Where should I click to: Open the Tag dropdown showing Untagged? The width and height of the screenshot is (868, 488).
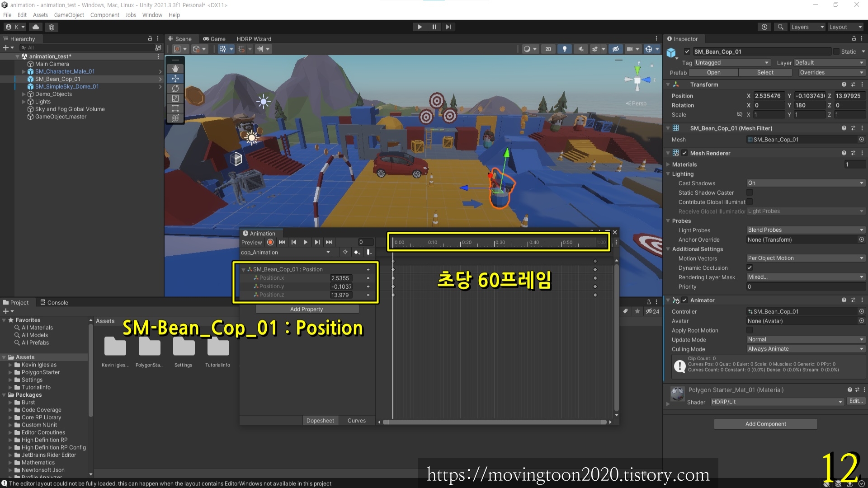tap(732, 63)
